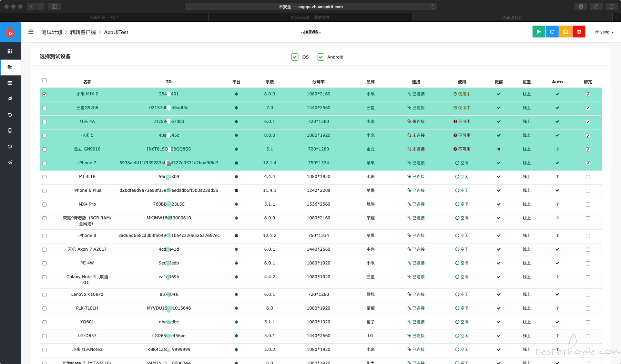
Task: Click the 分辨率 column header
Action: [x=318, y=82]
